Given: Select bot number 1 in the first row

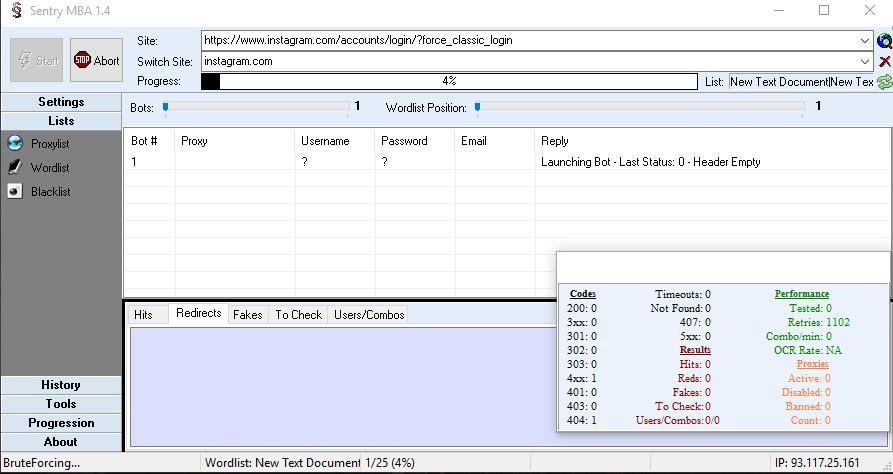Looking at the screenshot, I should coord(134,162).
